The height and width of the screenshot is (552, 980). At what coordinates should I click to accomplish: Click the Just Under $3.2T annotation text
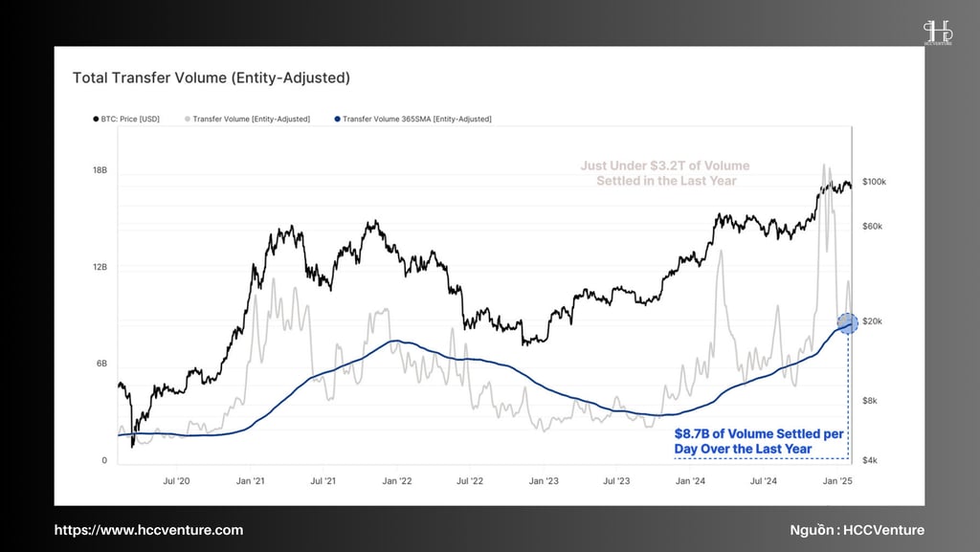tap(665, 173)
